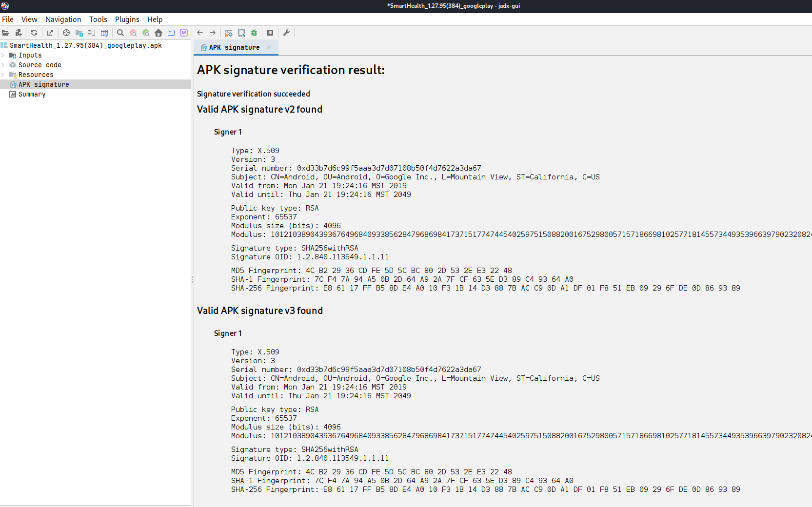Screen dimensions: 812x507
Task: Click the v2 MD5 Fingerprint line
Action: point(372,271)
